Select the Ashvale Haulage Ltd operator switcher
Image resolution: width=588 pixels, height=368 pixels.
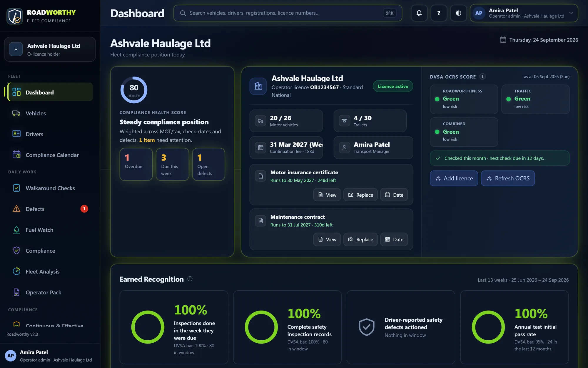coord(50,49)
